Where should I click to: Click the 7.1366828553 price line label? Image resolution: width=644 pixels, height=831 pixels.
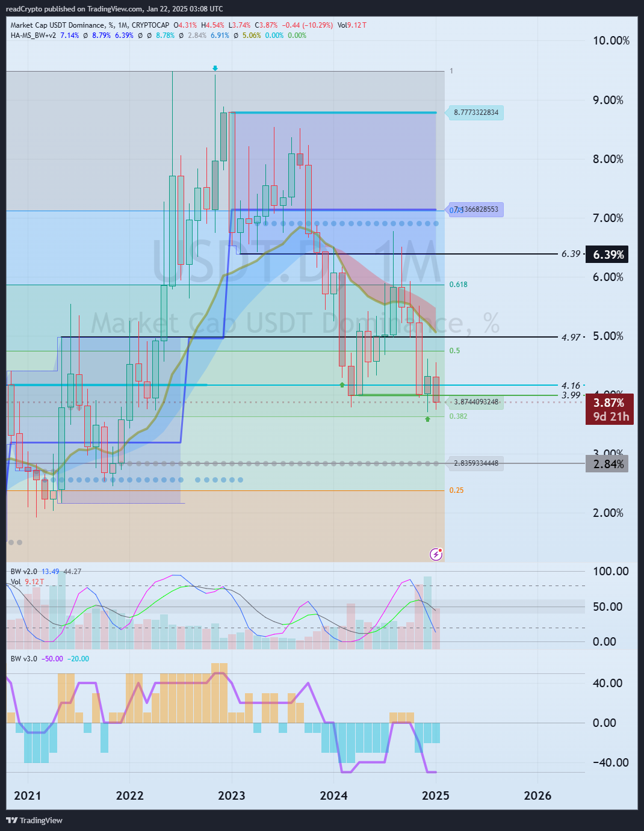476,209
